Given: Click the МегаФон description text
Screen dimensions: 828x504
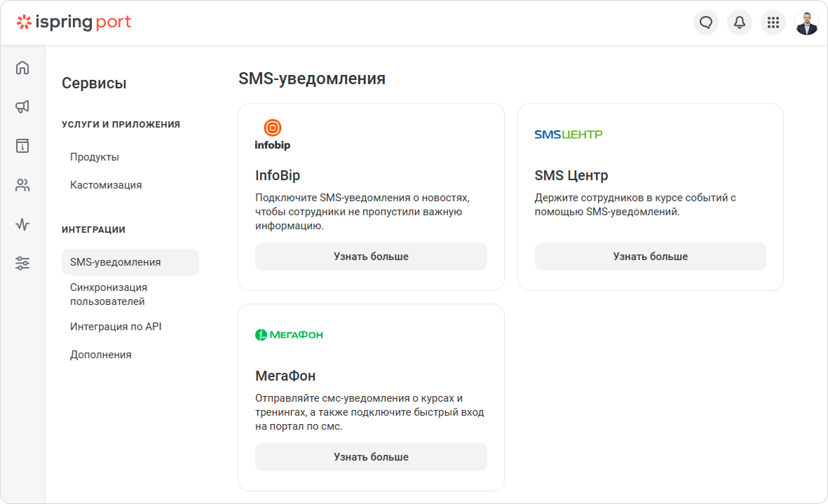Looking at the screenshot, I should click(369, 412).
